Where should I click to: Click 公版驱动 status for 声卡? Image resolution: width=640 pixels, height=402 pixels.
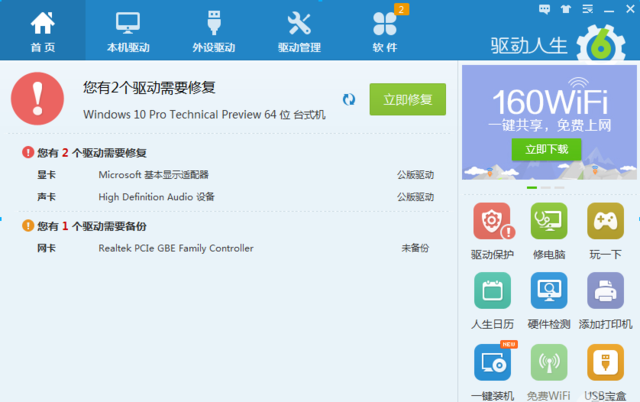[416, 197]
